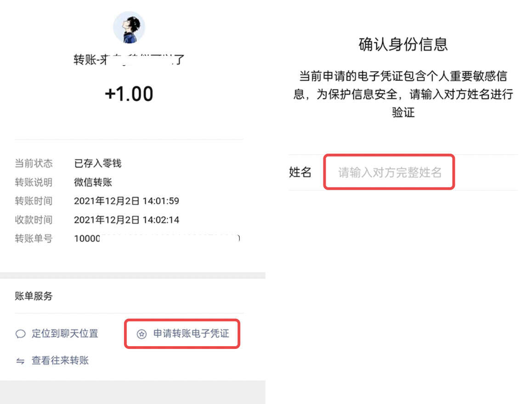
Task: Click the 账单服务 section header
Action: click(x=34, y=296)
